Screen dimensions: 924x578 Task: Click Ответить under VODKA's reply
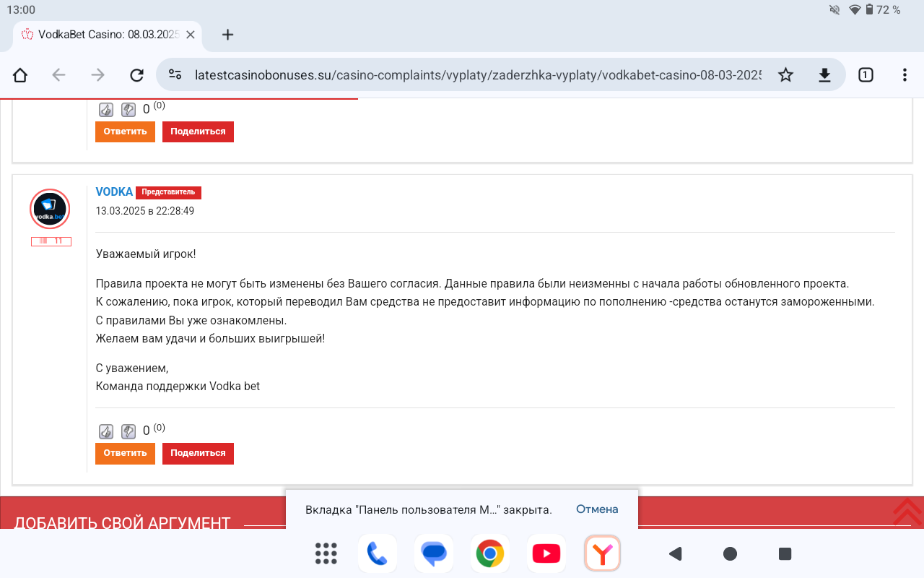coord(125,453)
